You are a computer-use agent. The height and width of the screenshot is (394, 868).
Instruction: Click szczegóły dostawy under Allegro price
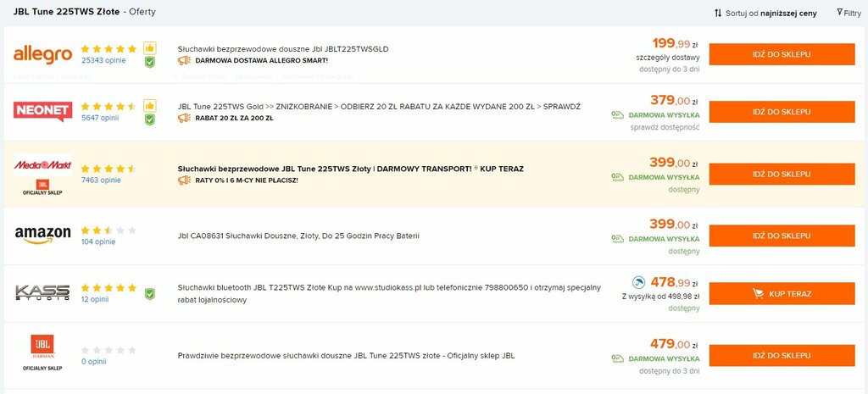click(x=668, y=58)
